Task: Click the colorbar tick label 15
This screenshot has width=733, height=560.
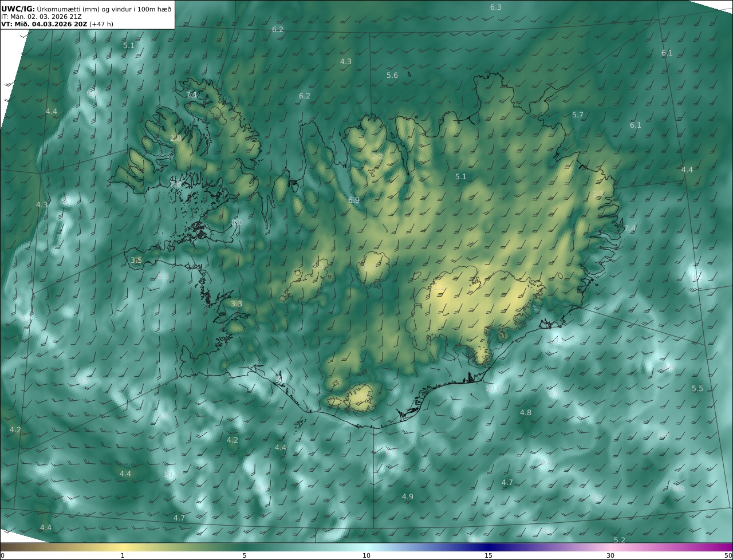Action: click(x=488, y=555)
